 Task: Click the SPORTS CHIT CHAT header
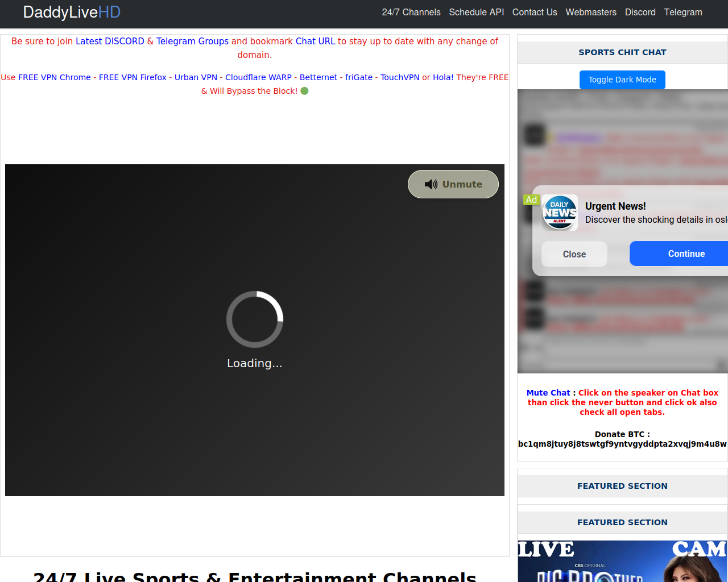(622, 52)
